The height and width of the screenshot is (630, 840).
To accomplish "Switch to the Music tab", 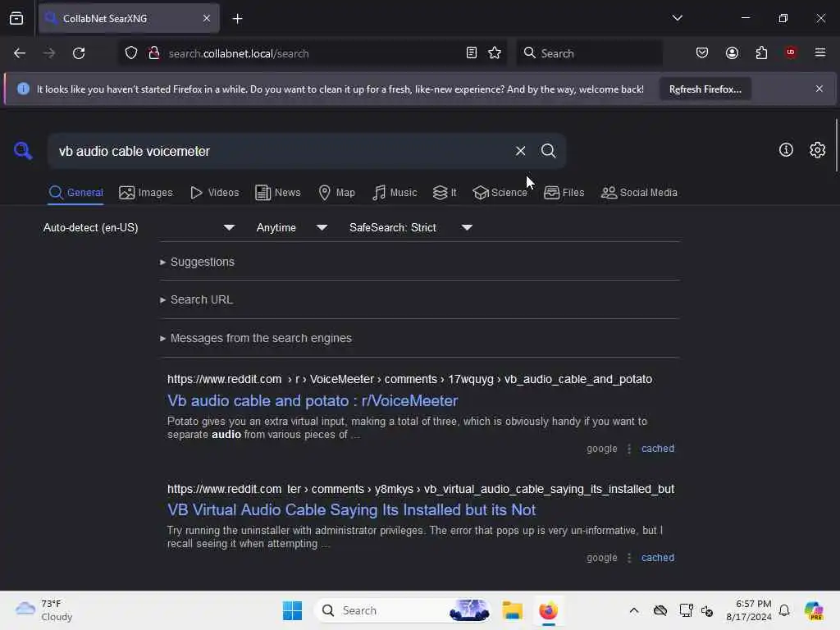I will pyautogui.click(x=395, y=192).
